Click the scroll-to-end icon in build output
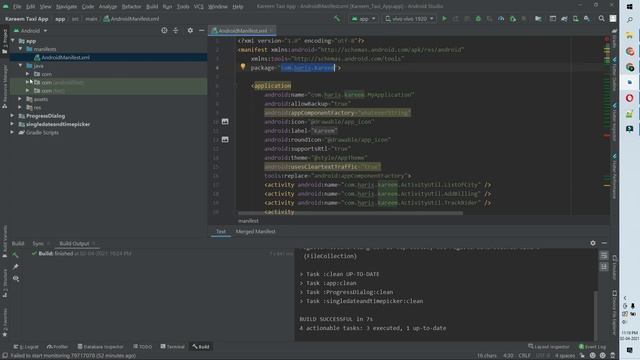 pyautogui.click(x=604, y=267)
